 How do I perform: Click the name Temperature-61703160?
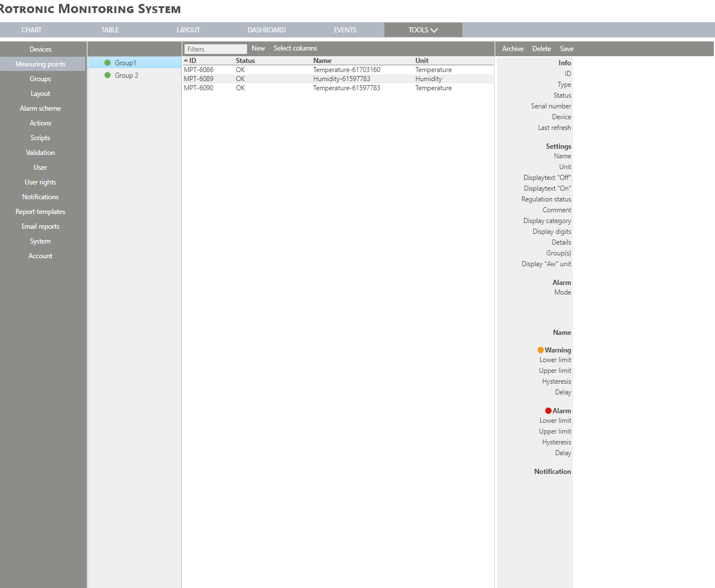(x=346, y=70)
